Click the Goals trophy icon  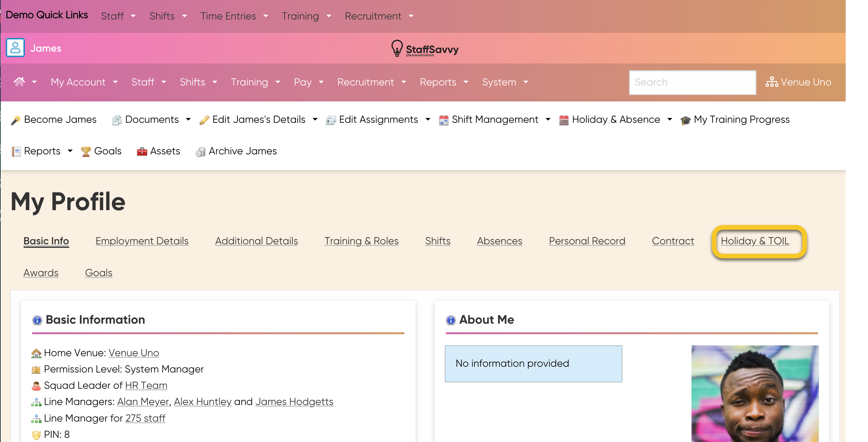86,151
